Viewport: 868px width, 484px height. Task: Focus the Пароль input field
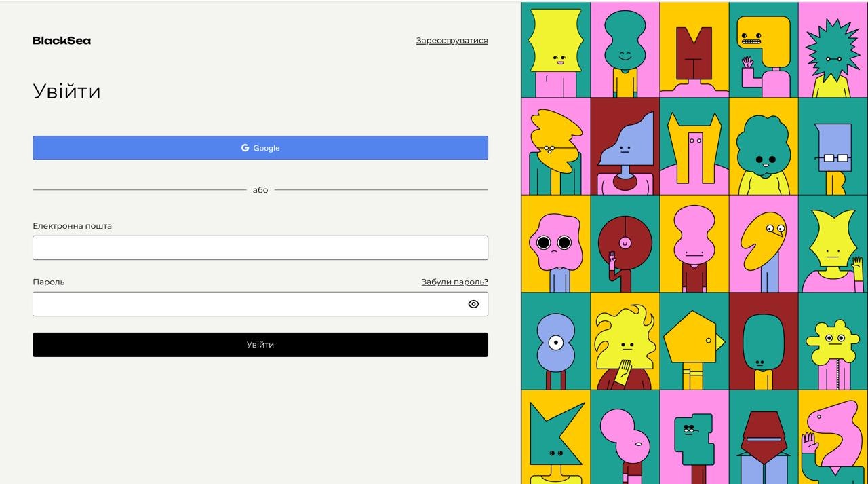(x=260, y=304)
